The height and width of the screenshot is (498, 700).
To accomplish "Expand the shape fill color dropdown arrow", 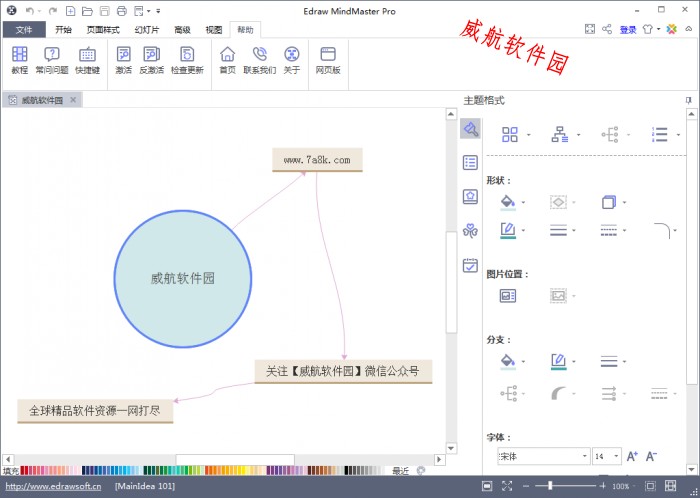I will click(x=522, y=202).
